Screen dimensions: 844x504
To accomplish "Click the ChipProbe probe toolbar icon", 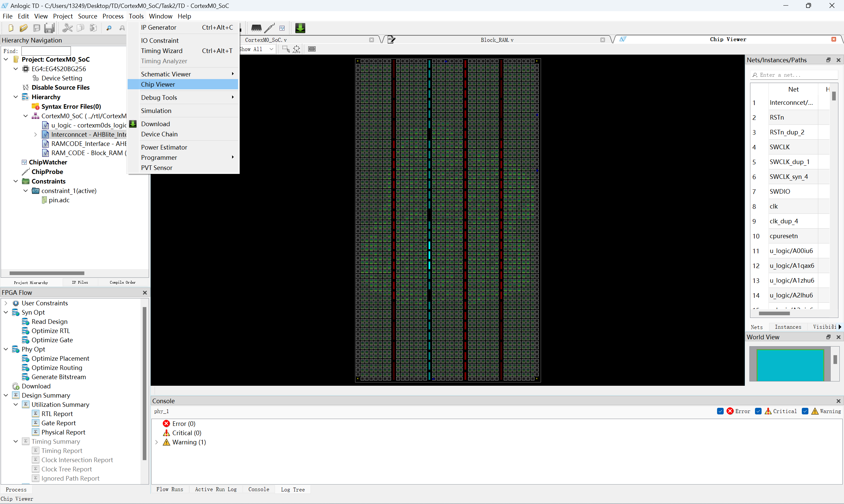I will 270,28.
